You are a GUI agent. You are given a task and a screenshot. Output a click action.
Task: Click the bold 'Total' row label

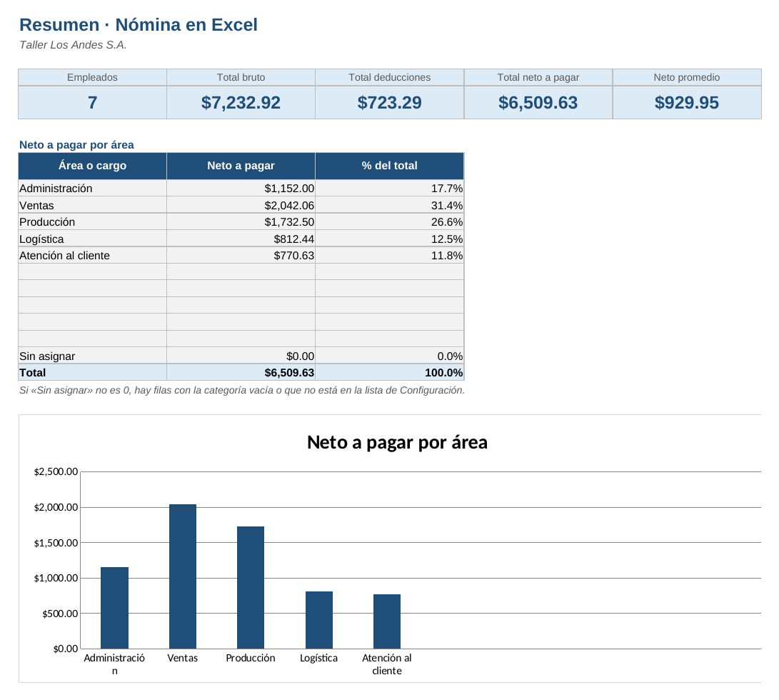click(92, 372)
